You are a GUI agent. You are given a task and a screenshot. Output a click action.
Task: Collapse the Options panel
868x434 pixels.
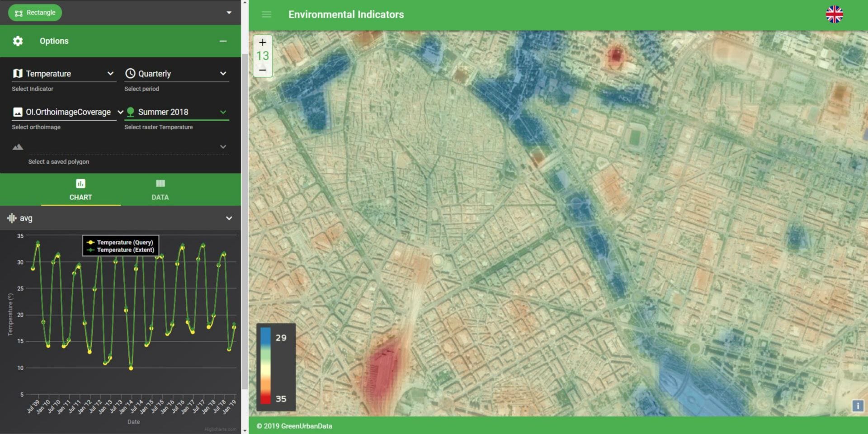pyautogui.click(x=223, y=41)
